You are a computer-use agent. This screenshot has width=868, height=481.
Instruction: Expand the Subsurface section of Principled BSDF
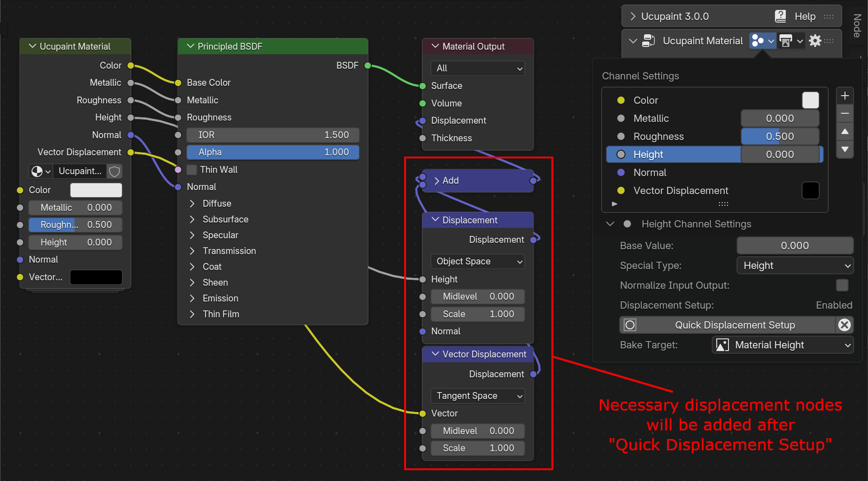tap(192, 219)
